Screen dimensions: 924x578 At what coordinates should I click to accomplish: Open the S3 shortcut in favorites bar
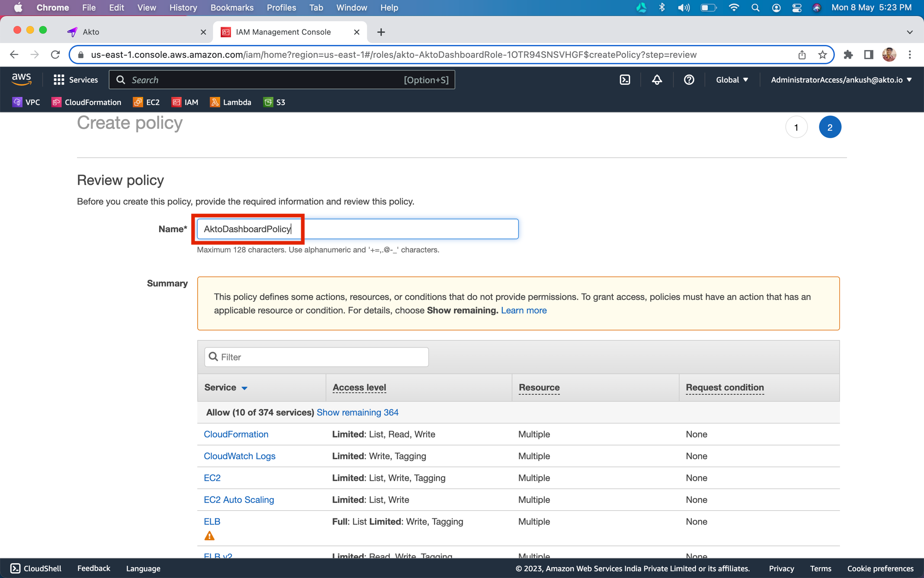[274, 102]
